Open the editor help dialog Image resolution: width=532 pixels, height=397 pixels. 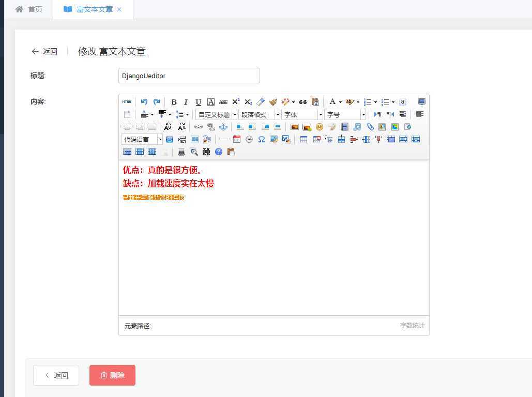coord(219,152)
